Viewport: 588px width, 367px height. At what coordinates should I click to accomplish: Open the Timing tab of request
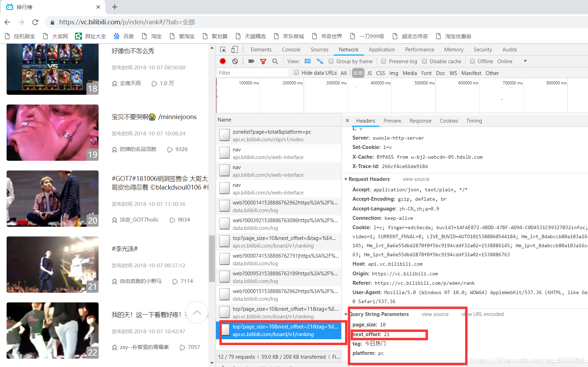(x=474, y=121)
